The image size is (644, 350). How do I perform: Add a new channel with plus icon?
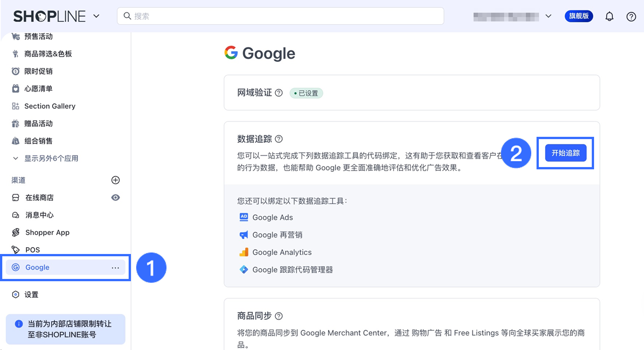(115, 180)
